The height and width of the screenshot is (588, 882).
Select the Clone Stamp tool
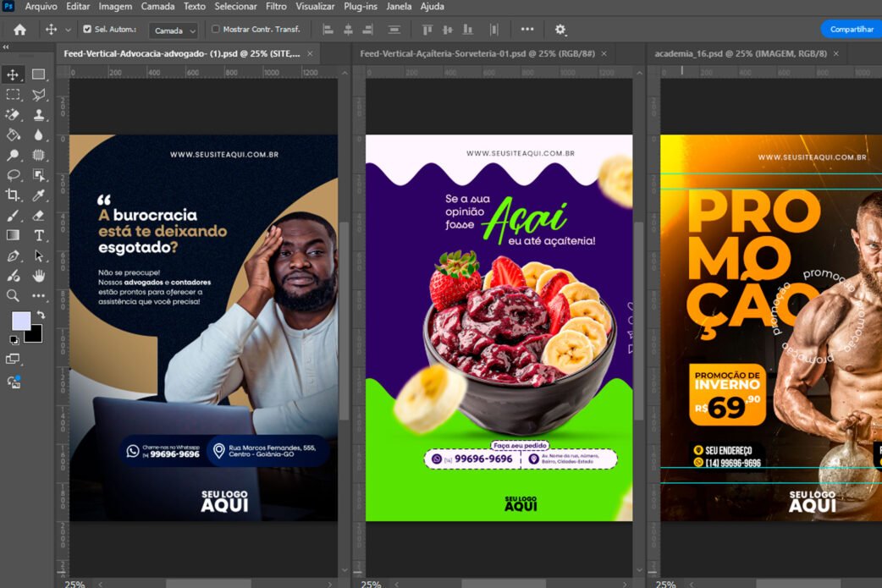click(39, 115)
